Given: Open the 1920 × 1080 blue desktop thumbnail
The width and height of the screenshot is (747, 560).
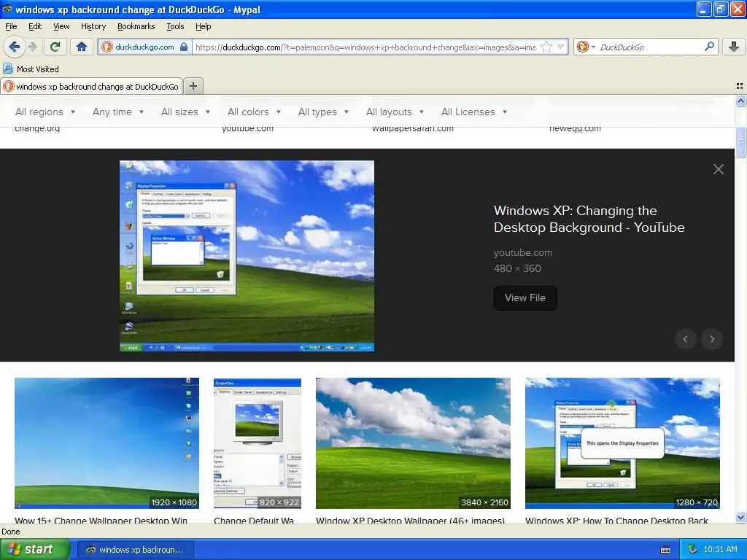Looking at the screenshot, I should [x=107, y=443].
